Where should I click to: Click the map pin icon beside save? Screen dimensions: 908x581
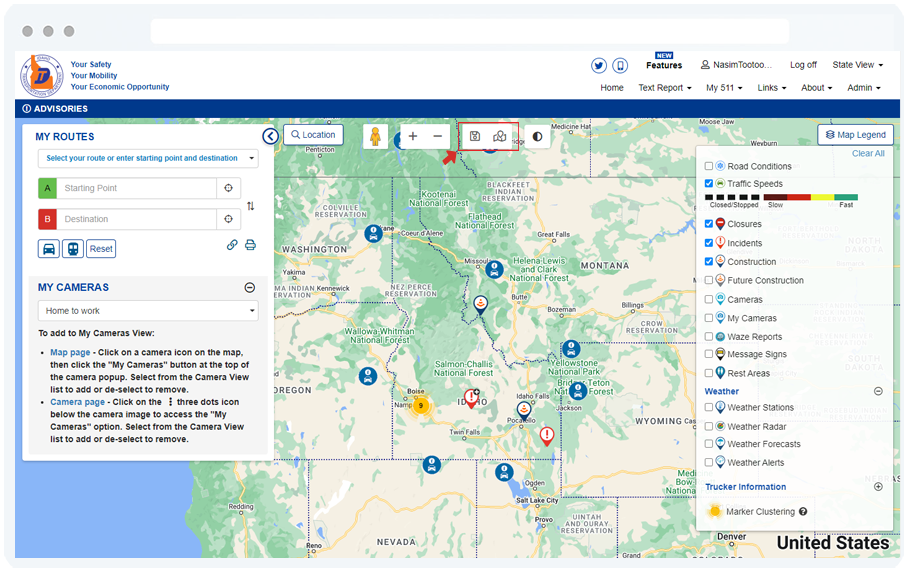pos(499,136)
